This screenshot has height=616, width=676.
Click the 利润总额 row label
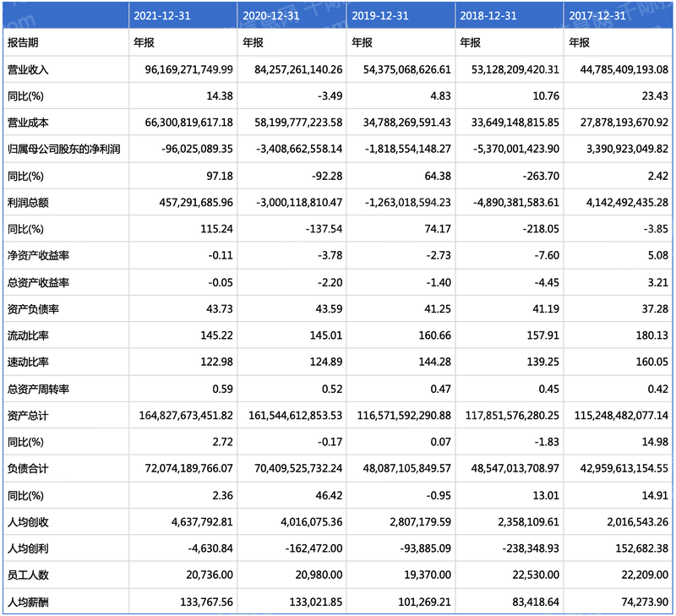[x=28, y=202]
